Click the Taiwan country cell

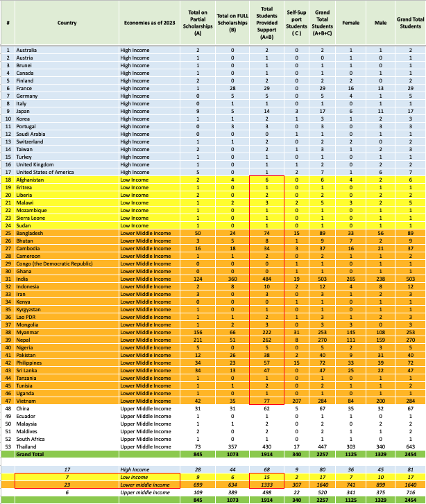point(67,150)
